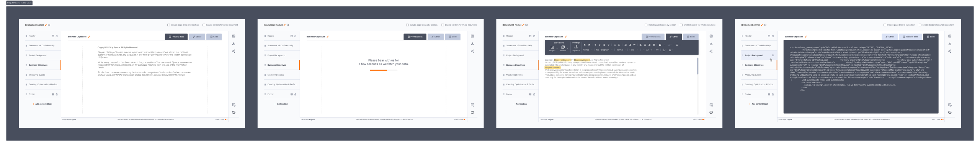
Task: Increase font size with the plus icon
Action: coord(651,50)
